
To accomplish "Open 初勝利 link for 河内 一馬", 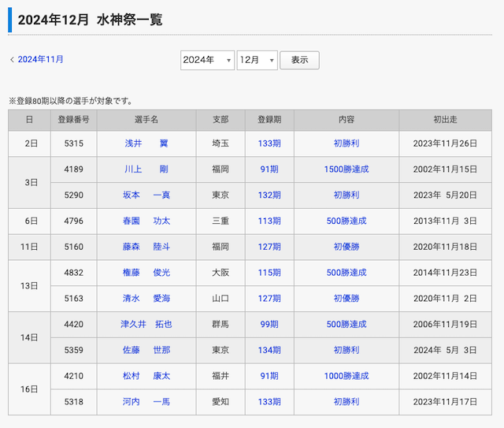I will pos(346,402).
